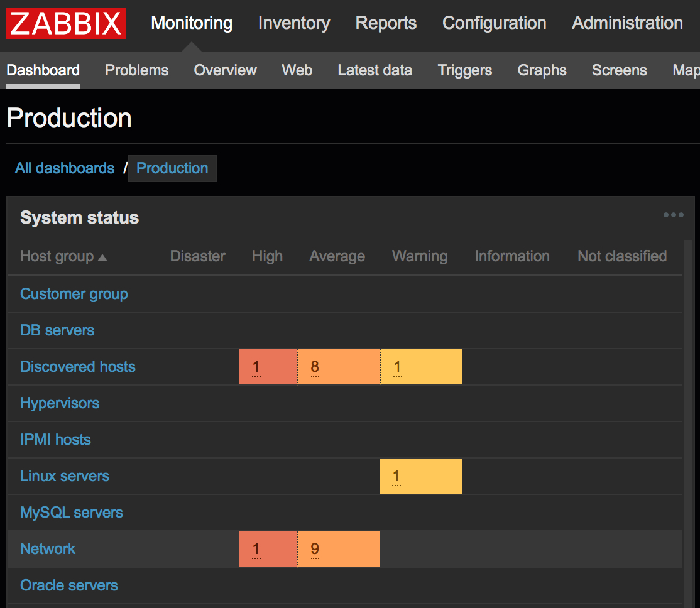Click the ZABBIX logo

66,23
